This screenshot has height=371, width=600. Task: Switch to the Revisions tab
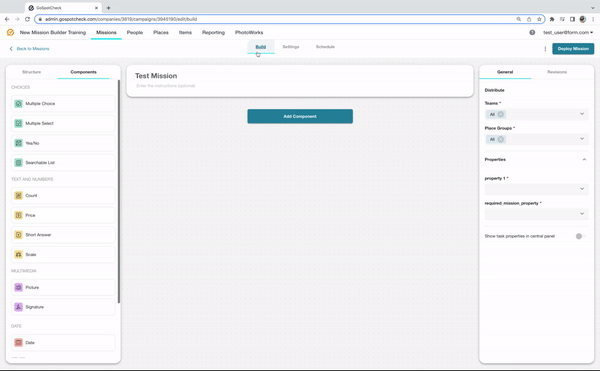(x=557, y=72)
